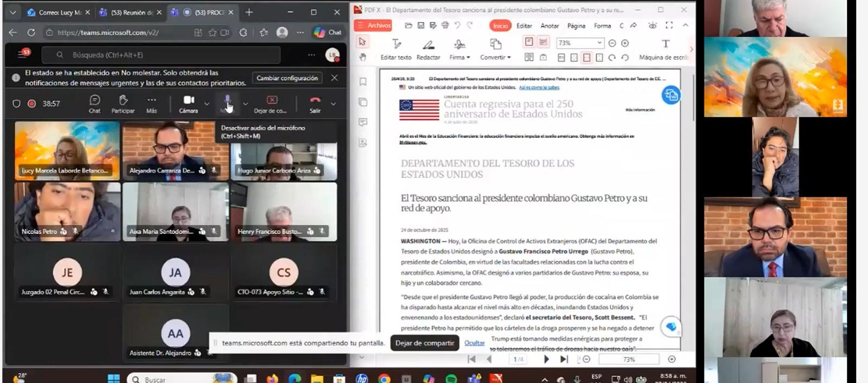Image resolution: width=868 pixels, height=383 pixels.
Task: Open the meeting Chat panel
Action: point(94,103)
